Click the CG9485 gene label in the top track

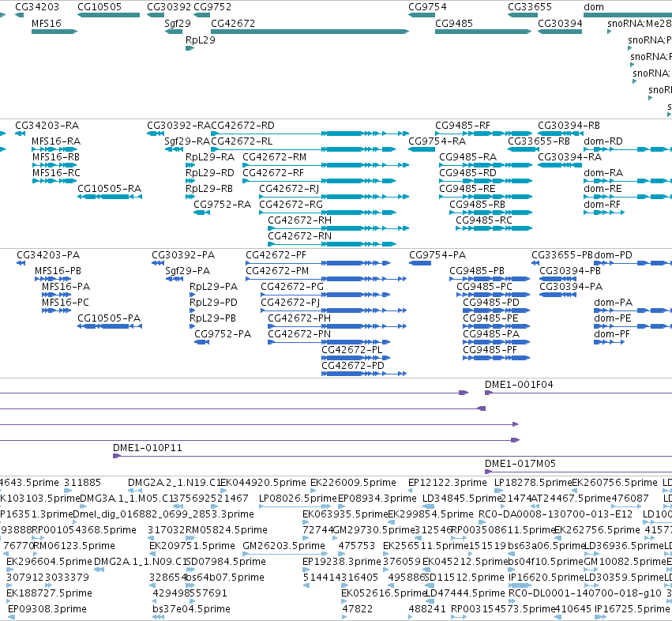tap(454, 23)
